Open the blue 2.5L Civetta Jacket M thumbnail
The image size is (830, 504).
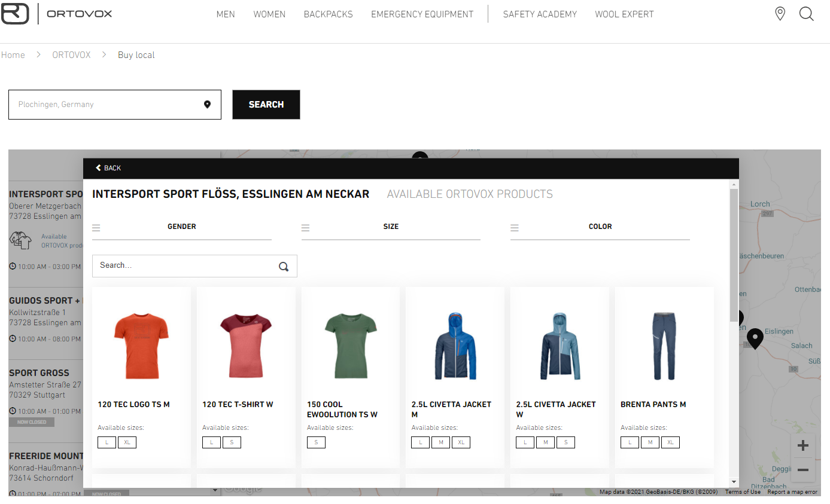pyautogui.click(x=455, y=345)
